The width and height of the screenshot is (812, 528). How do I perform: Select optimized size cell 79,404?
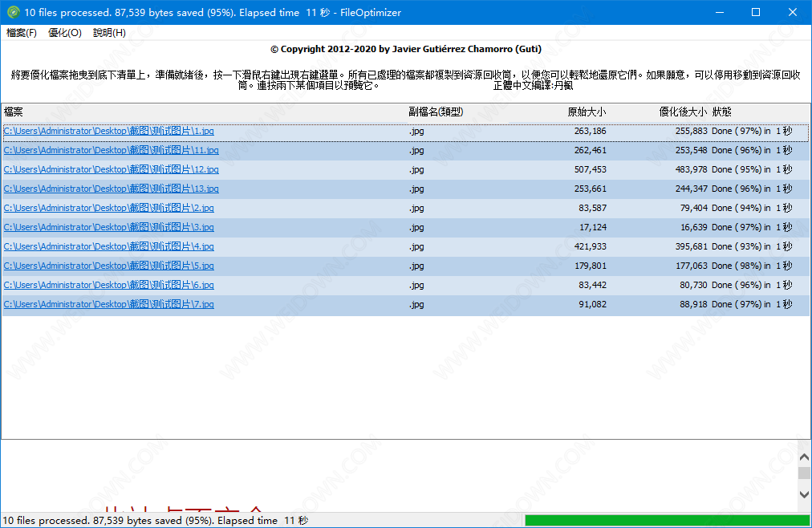tap(693, 208)
